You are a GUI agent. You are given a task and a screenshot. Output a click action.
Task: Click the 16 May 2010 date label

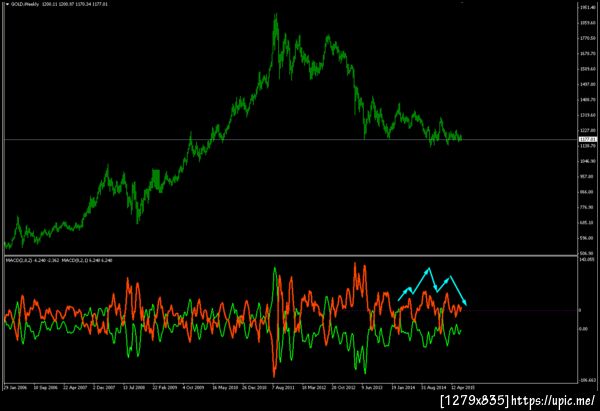coord(225,388)
